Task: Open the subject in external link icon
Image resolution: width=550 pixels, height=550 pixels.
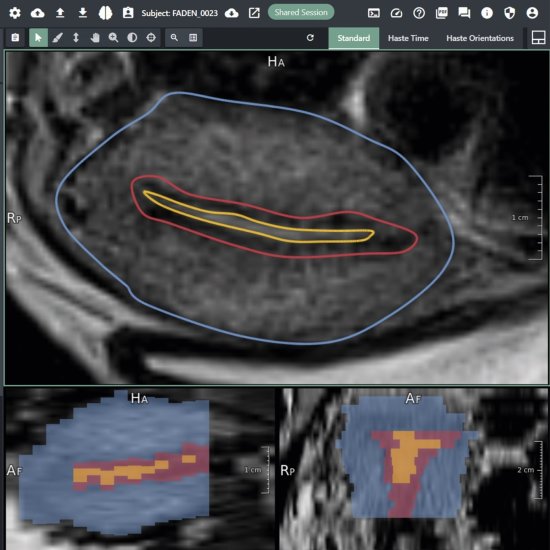Action: (x=254, y=13)
